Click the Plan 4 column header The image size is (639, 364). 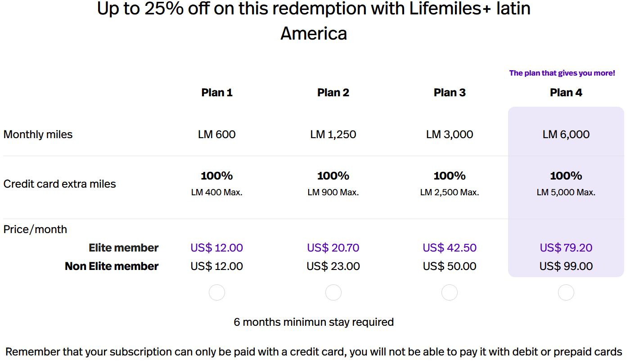[566, 93]
